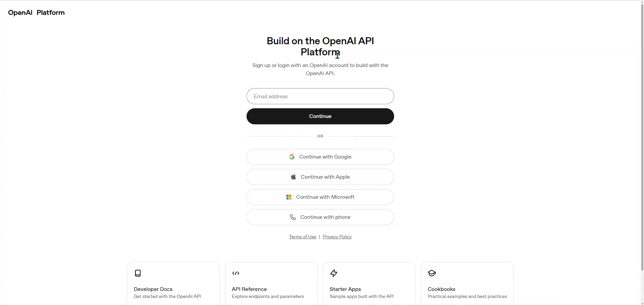The height and width of the screenshot is (305, 644).
Task: Click 'Practical examples and best practices' text
Action: click(x=467, y=296)
